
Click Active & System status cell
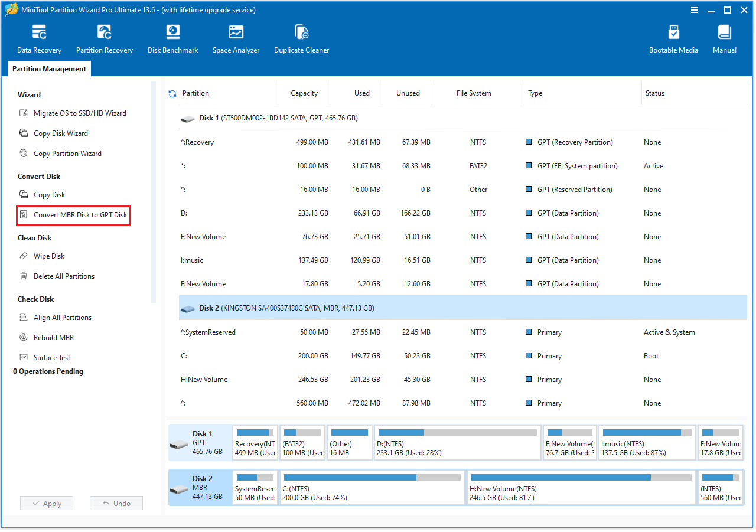669,332
